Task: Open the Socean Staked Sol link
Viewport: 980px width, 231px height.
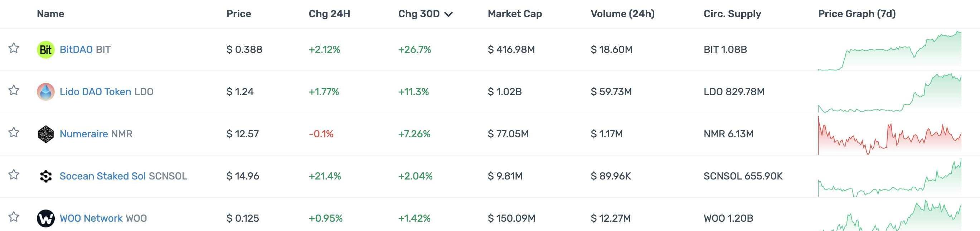Action: 103,176
